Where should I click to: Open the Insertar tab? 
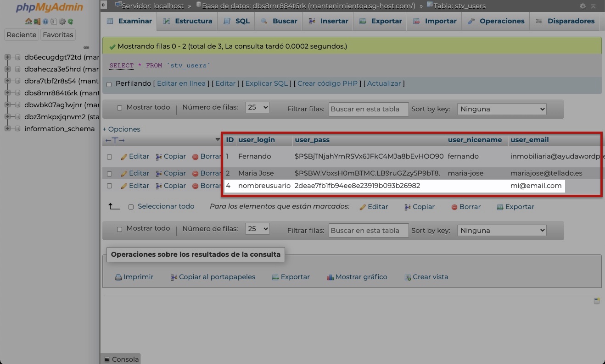328,21
